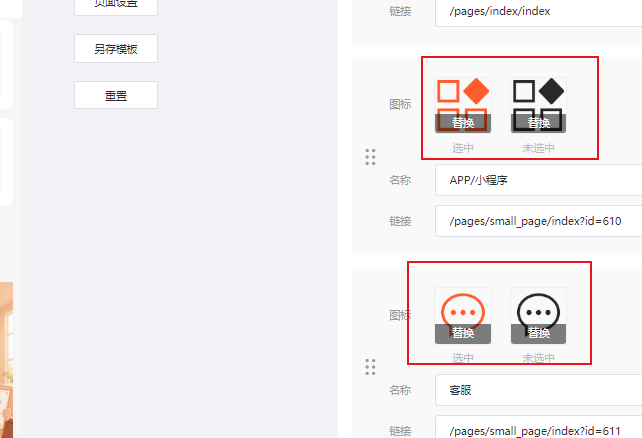642x438 pixels.
Task: Grab the drag handle beside APP/小程序
Action: coord(370,157)
